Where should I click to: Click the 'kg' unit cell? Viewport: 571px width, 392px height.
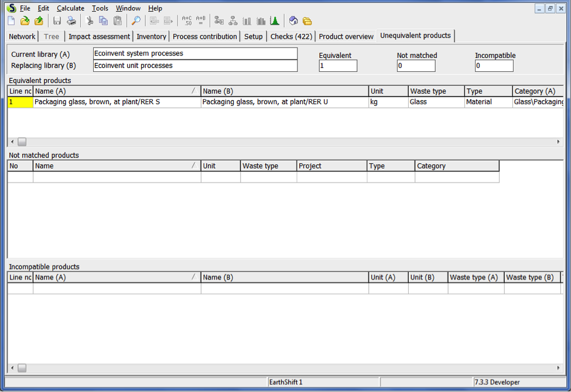coord(388,102)
